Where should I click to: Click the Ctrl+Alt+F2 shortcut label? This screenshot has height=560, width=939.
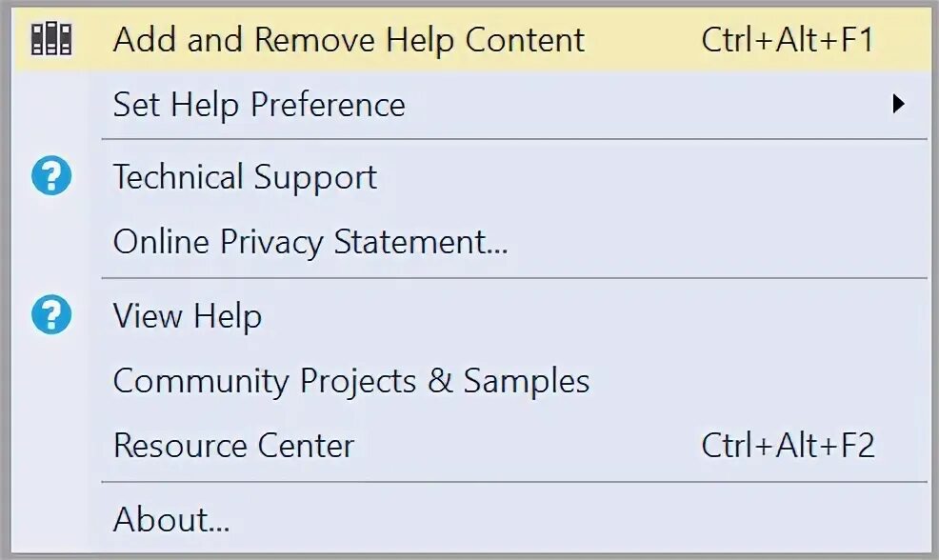(787, 446)
